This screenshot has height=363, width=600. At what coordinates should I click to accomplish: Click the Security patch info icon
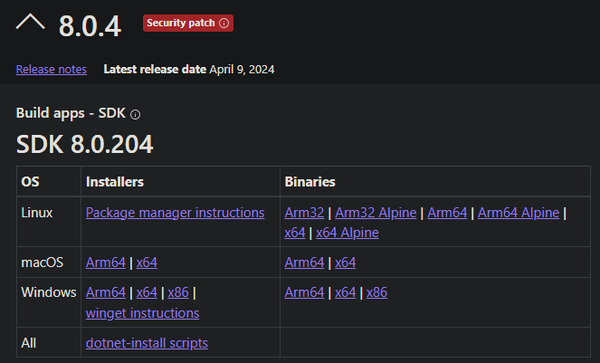224,23
